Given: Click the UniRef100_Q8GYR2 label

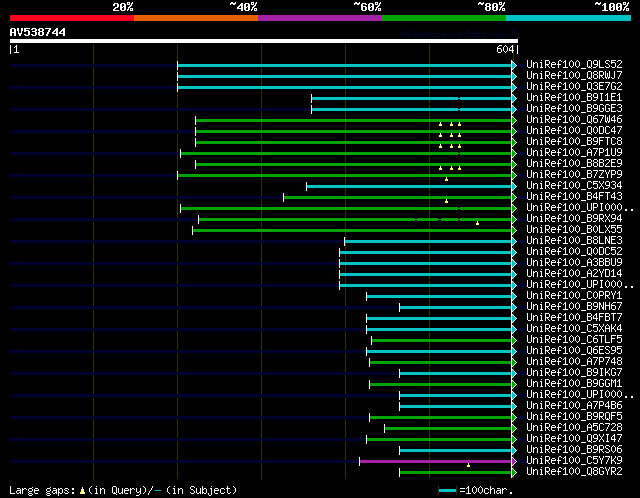Looking at the screenshot, I should 574,472.
